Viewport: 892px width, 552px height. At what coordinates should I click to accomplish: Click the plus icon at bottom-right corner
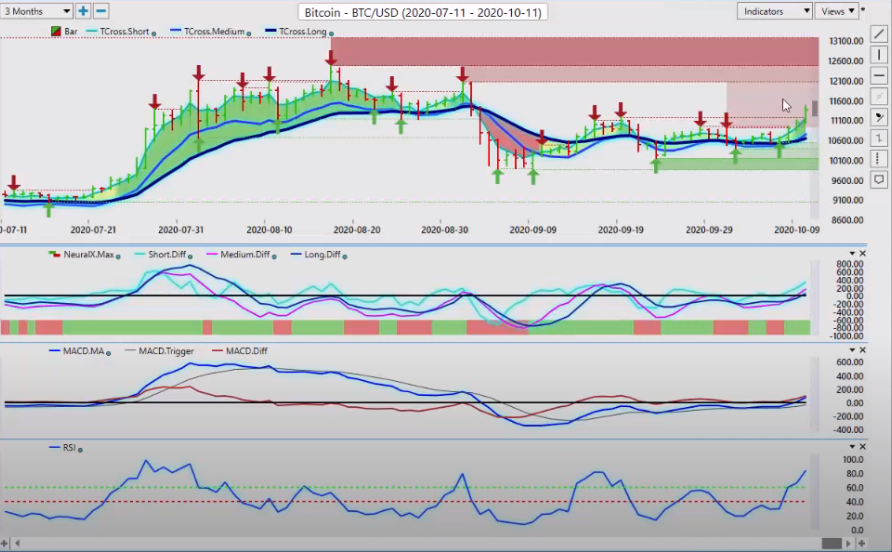coord(861,543)
